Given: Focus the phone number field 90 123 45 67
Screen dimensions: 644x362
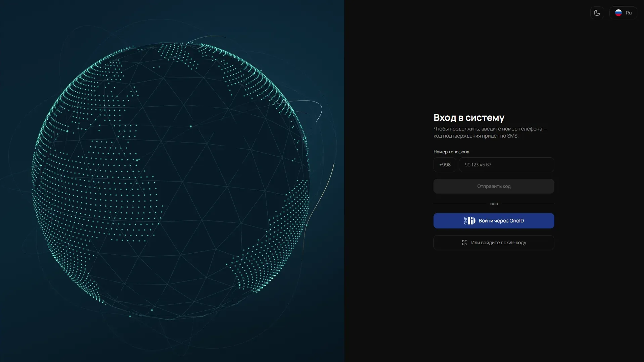Looking at the screenshot, I should pyautogui.click(x=506, y=165).
